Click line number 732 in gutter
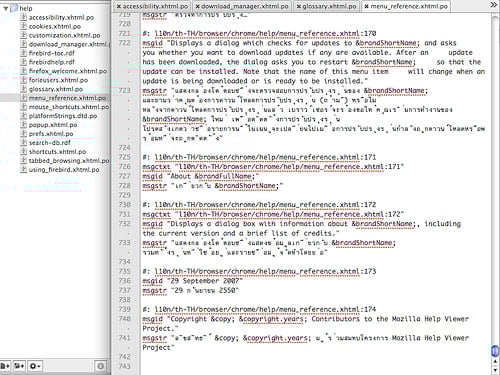 click(124, 224)
